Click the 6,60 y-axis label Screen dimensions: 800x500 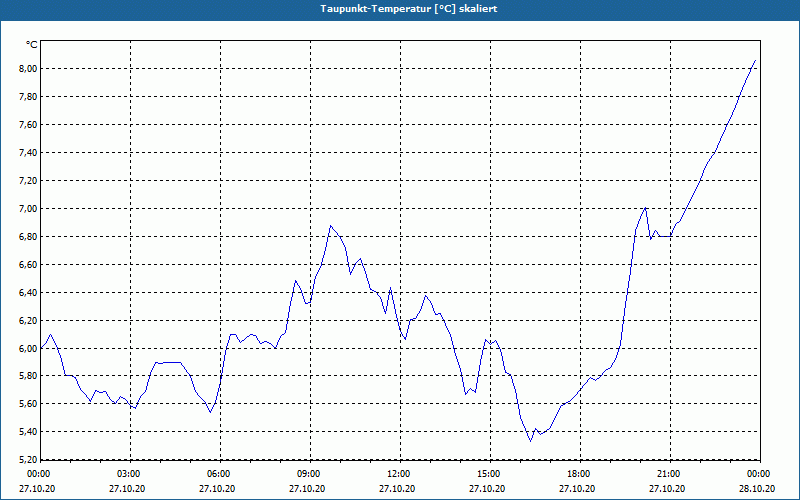tap(29, 265)
